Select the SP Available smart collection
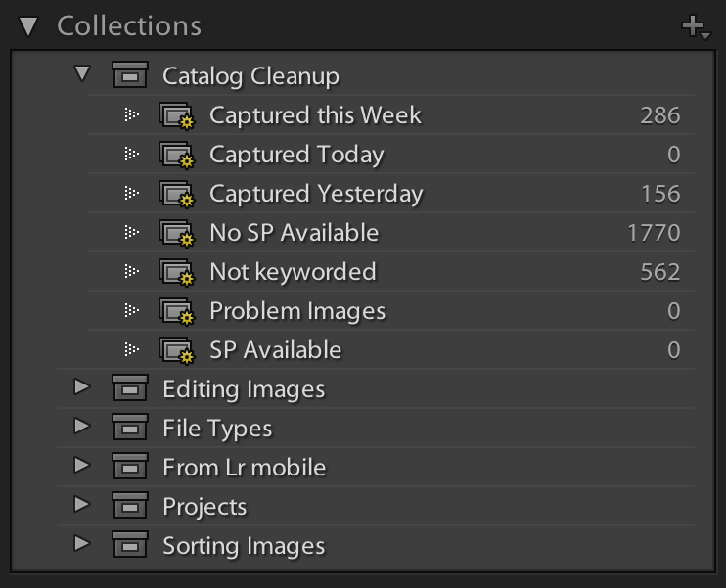Screen dimensions: 726x588 [x=275, y=350]
